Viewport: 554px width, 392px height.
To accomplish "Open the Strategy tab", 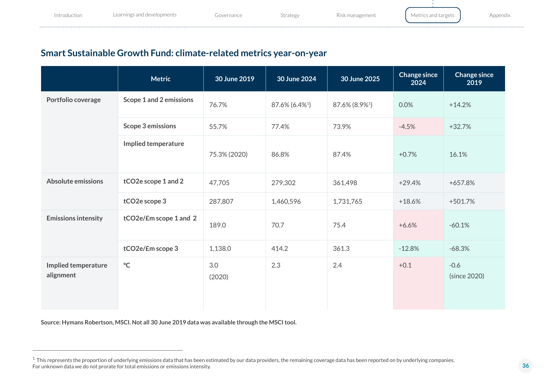I will coord(290,15).
